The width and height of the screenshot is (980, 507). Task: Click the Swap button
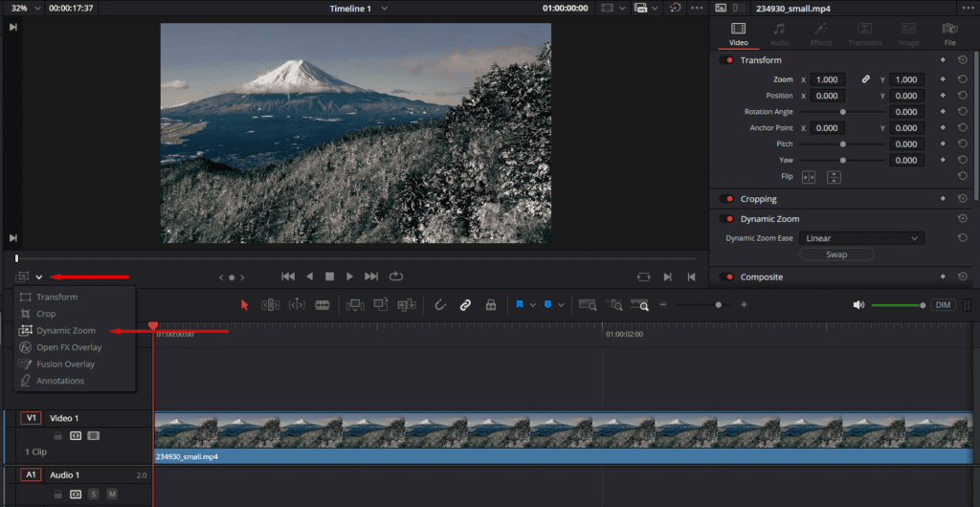(836, 254)
